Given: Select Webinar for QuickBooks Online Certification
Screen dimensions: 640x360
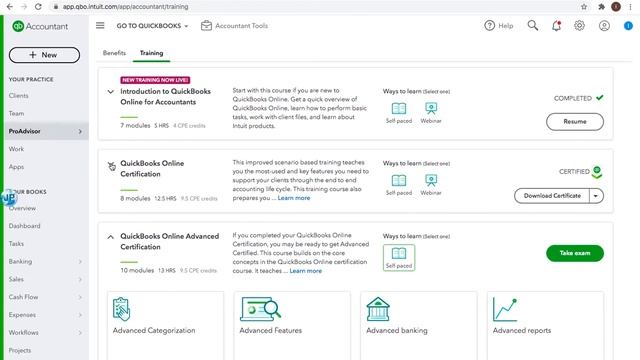Looking at the screenshot, I should (x=431, y=184).
